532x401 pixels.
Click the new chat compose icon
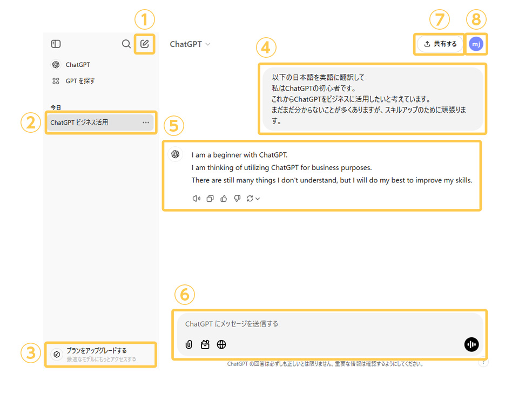145,44
